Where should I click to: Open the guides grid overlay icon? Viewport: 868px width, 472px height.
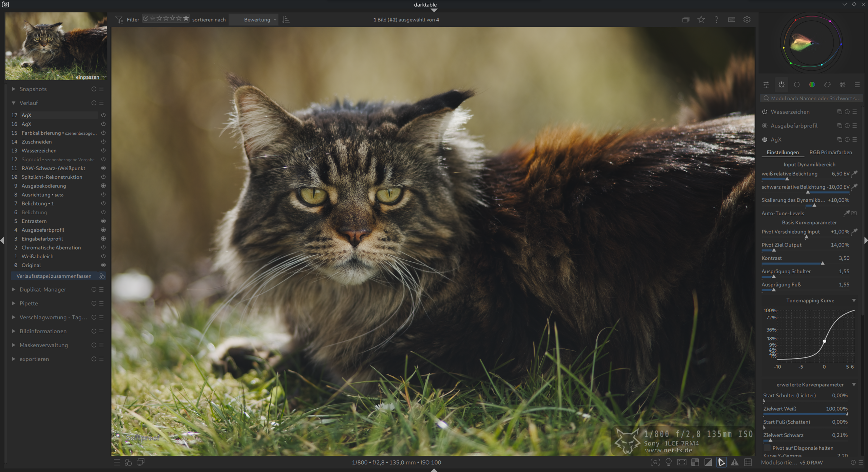click(x=748, y=462)
